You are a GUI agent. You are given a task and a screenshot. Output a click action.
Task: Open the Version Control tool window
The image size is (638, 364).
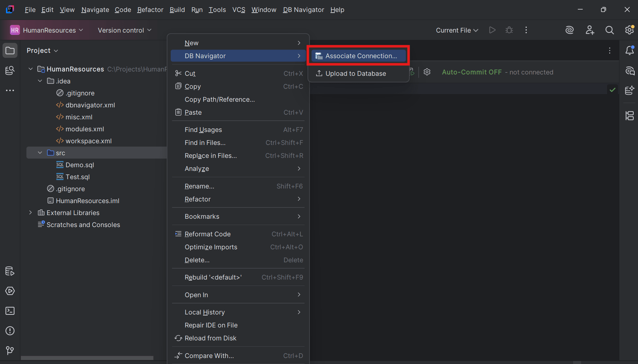pos(10,351)
